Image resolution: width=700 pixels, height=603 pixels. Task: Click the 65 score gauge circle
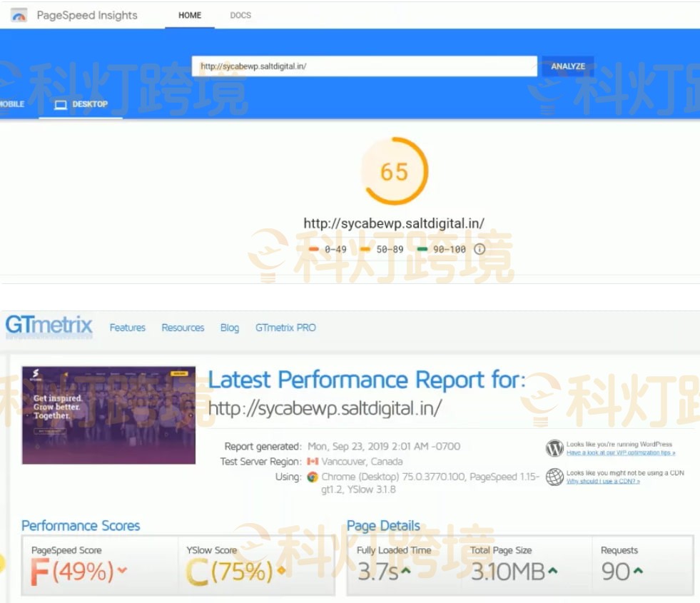tap(394, 171)
